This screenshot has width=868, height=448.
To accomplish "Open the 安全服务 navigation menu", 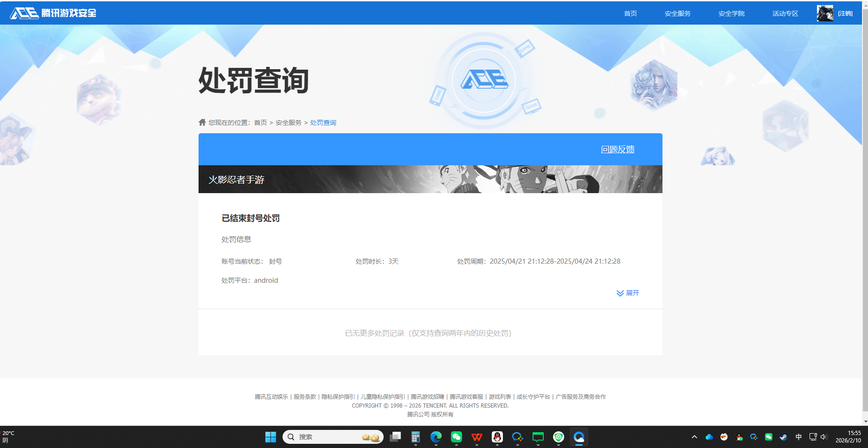I will coord(677,13).
